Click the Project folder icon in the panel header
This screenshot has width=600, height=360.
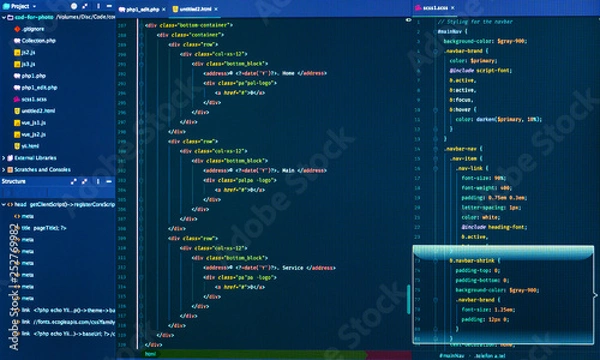click(6, 6)
